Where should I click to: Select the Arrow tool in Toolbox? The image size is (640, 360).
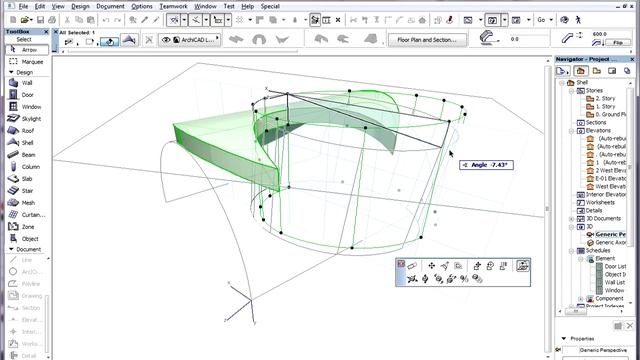point(27,49)
